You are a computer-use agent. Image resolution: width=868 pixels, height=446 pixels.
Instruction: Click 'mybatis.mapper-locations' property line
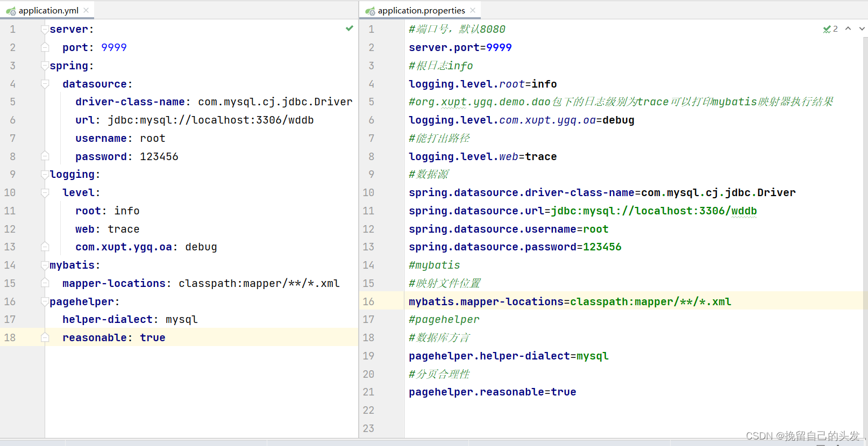570,301
